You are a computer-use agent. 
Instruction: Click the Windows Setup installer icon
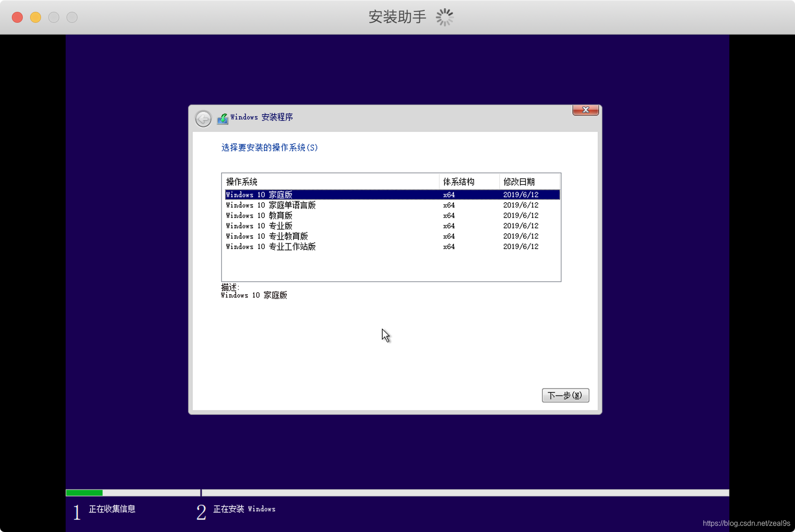222,118
